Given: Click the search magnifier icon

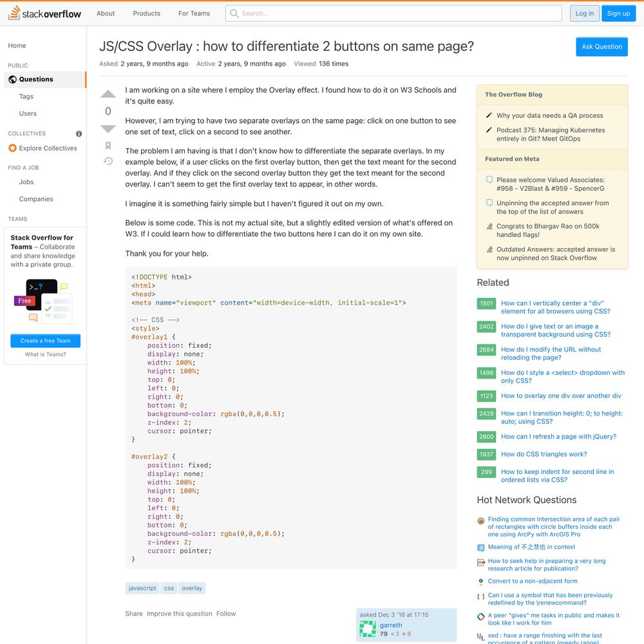Looking at the screenshot, I should click(234, 14).
